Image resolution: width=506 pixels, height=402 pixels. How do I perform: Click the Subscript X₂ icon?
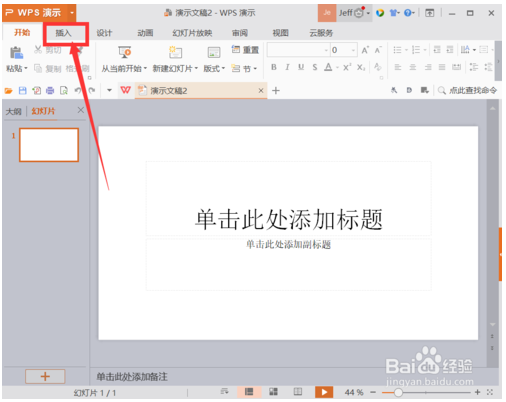361,67
